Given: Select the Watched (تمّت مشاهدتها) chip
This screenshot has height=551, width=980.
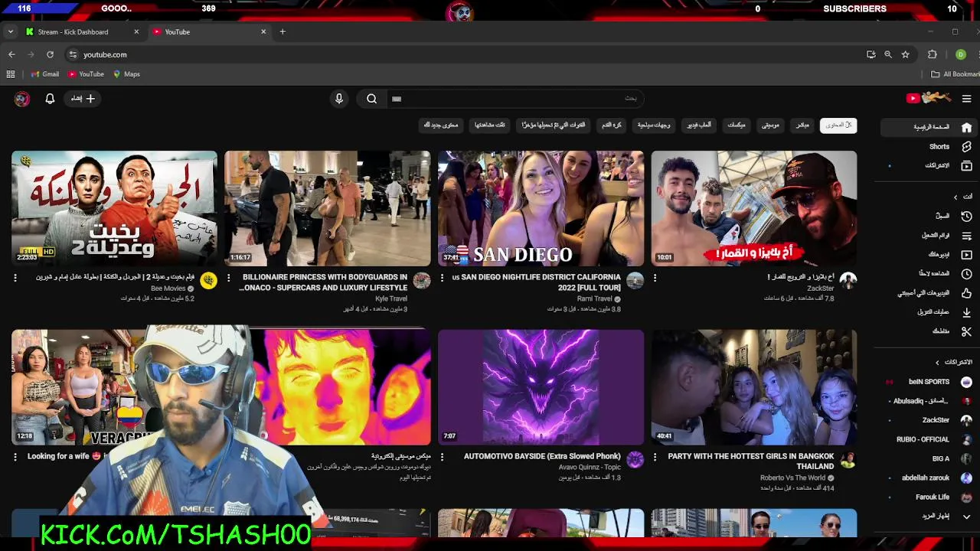Looking at the screenshot, I should click(x=489, y=125).
